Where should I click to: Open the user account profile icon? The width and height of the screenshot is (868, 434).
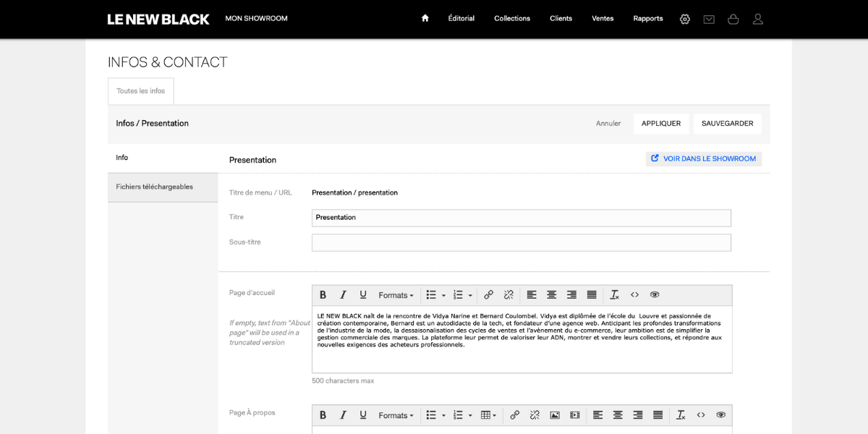pos(758,19)
